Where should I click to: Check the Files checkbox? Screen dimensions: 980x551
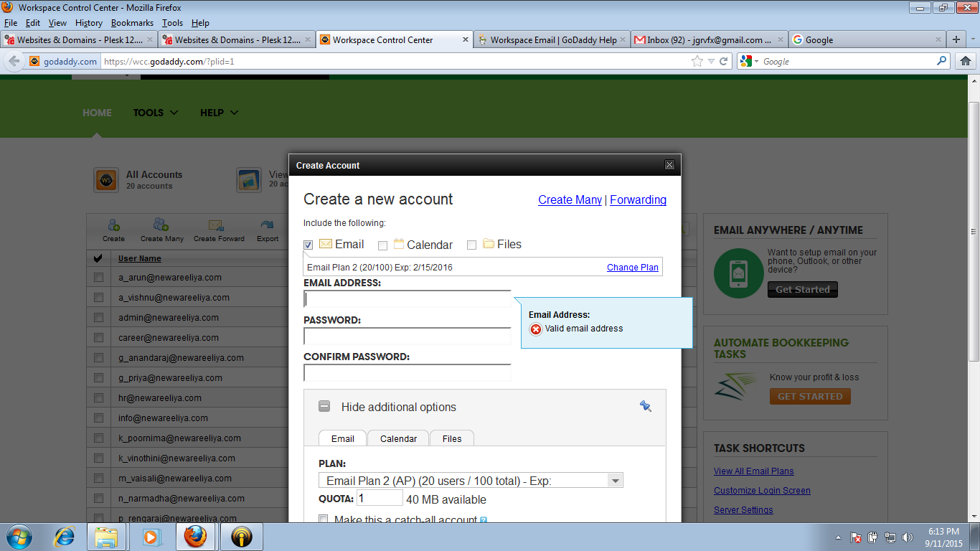point(471,245)
